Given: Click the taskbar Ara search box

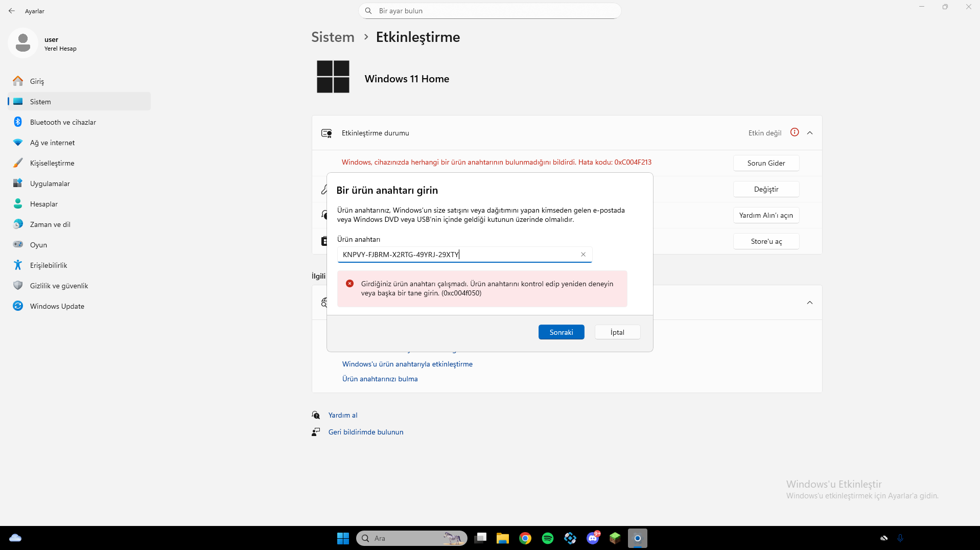Looking at the screenshot, I should pyautogui.click(x=411, y=538).
